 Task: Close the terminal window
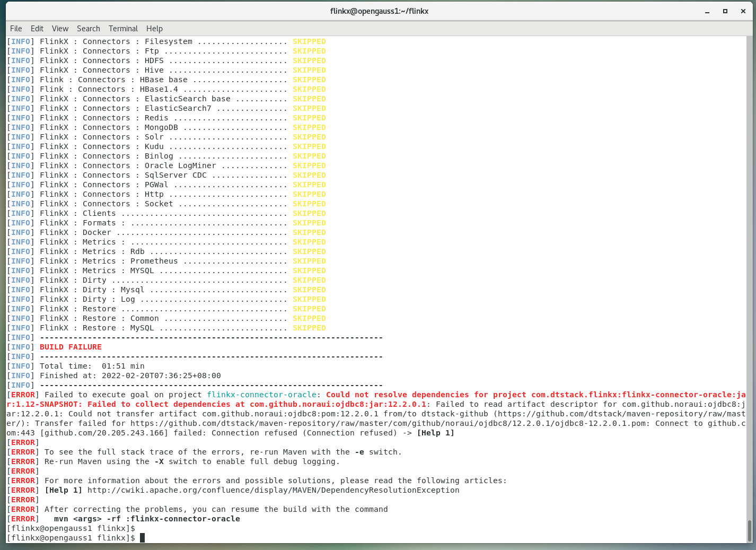(743, 11)
